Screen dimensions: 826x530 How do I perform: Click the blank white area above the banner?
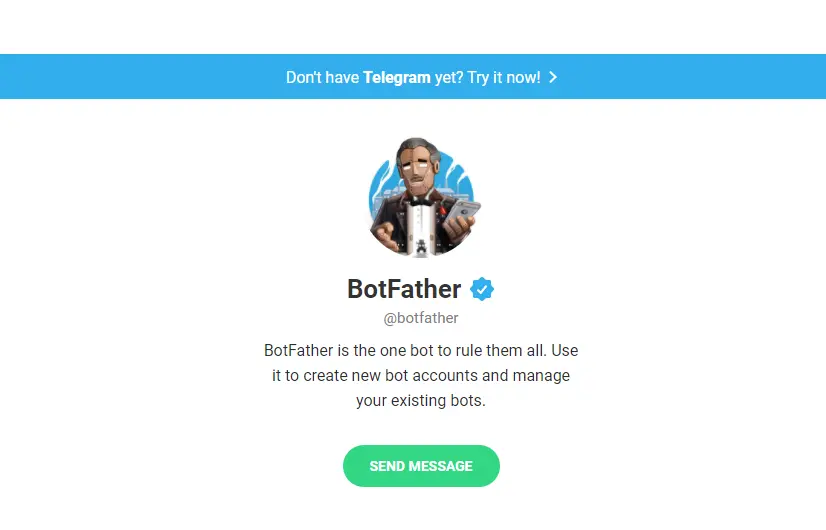coord(413,25)
